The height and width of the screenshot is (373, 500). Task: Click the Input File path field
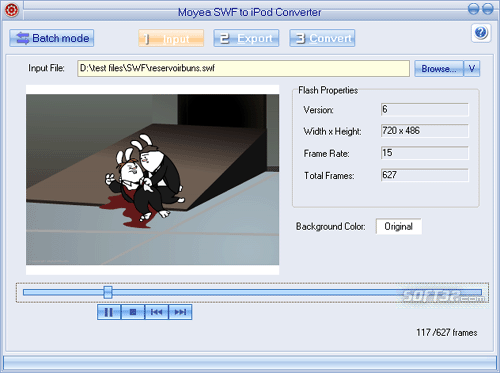tap(244, 68)
